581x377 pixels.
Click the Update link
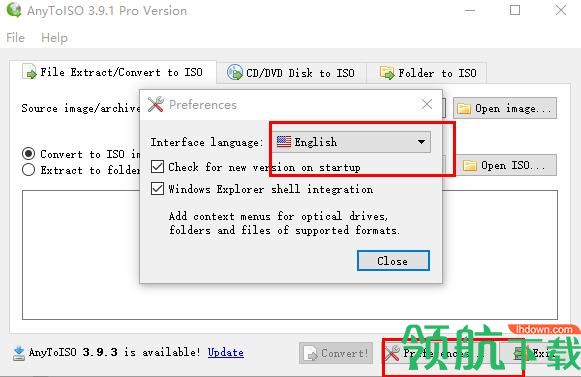click(225, 352)
